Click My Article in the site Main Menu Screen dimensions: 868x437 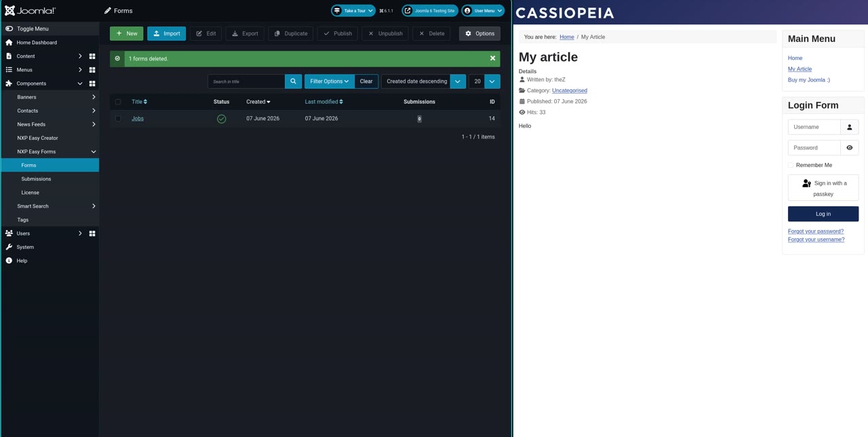800,69
